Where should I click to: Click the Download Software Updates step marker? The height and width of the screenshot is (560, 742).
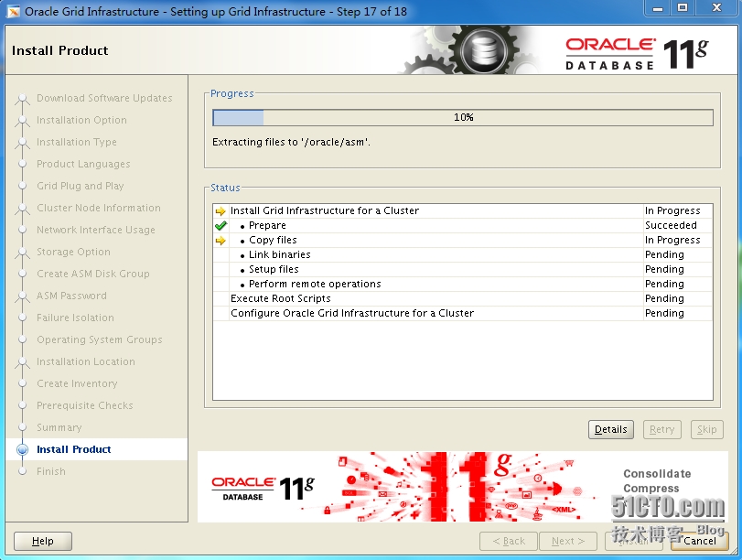click(22, 99)
